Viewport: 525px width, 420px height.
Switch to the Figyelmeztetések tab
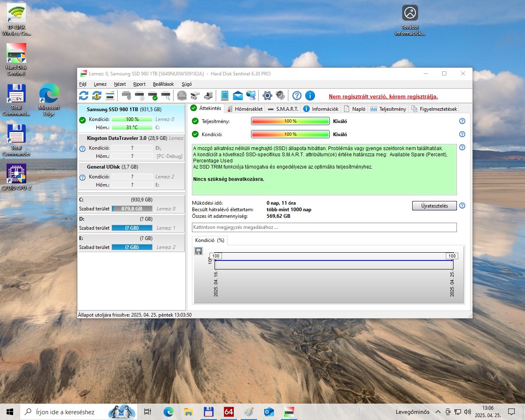[x=434, y=109]
